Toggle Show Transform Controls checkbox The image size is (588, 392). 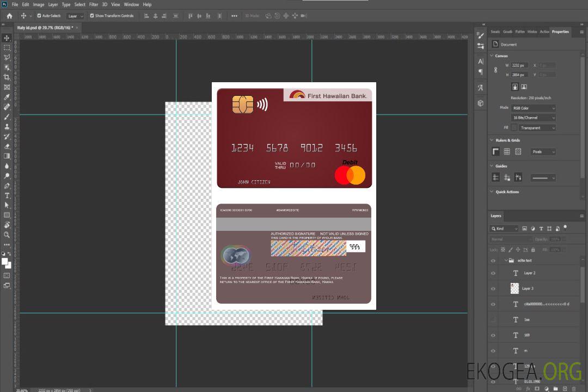(x=92, y=16)
